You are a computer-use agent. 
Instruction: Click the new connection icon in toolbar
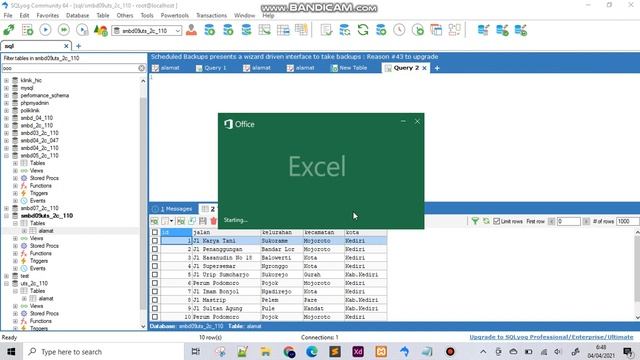coord(9,30)
